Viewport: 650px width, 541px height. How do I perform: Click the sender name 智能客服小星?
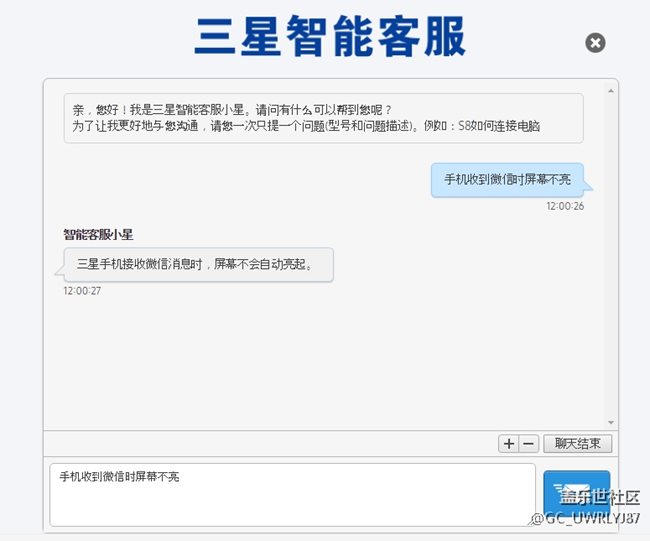pos(98,235)
